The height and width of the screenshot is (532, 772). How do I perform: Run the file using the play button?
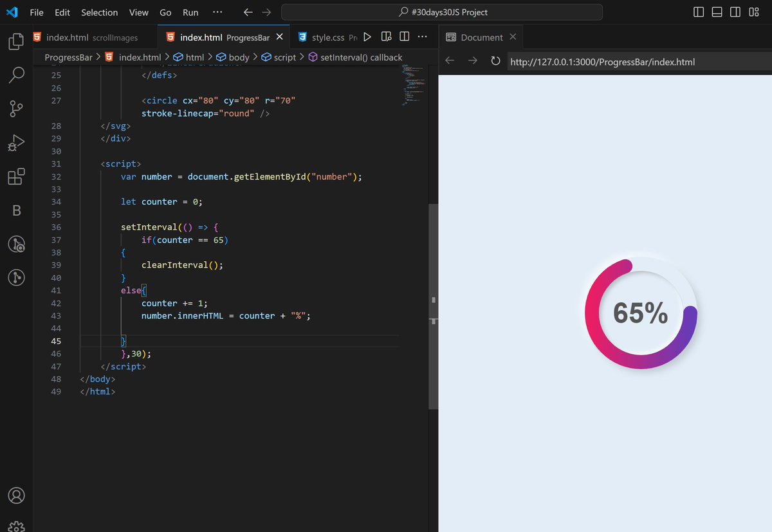pyautogui.click(x=367, y=37)
